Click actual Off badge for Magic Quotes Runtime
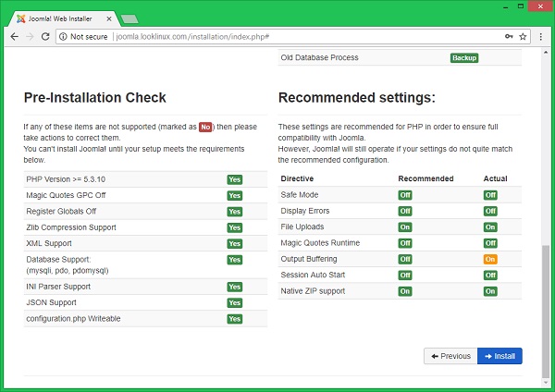 point(490,243)
